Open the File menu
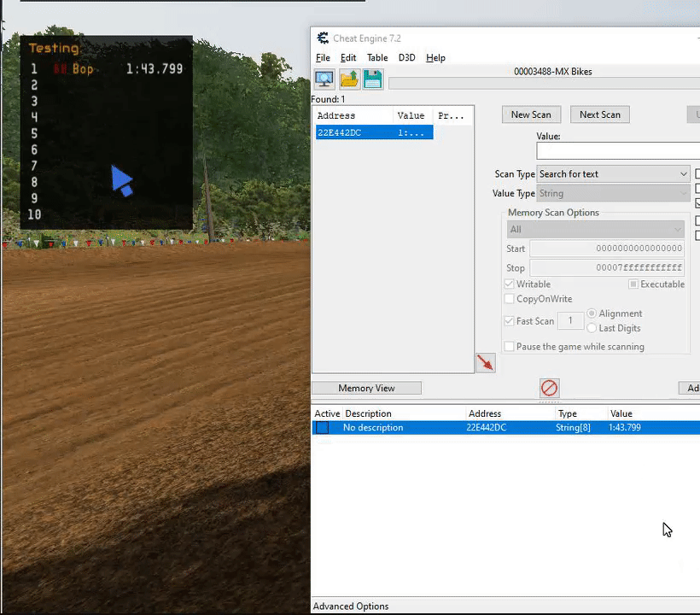The height and width of the screenshot is (615, 700). click(323, 57)
